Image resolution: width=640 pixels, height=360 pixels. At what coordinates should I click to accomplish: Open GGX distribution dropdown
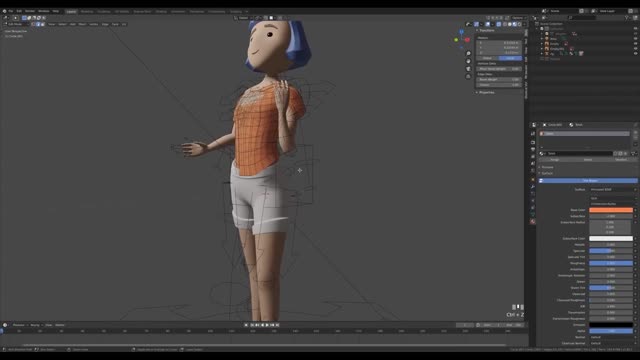612,198
